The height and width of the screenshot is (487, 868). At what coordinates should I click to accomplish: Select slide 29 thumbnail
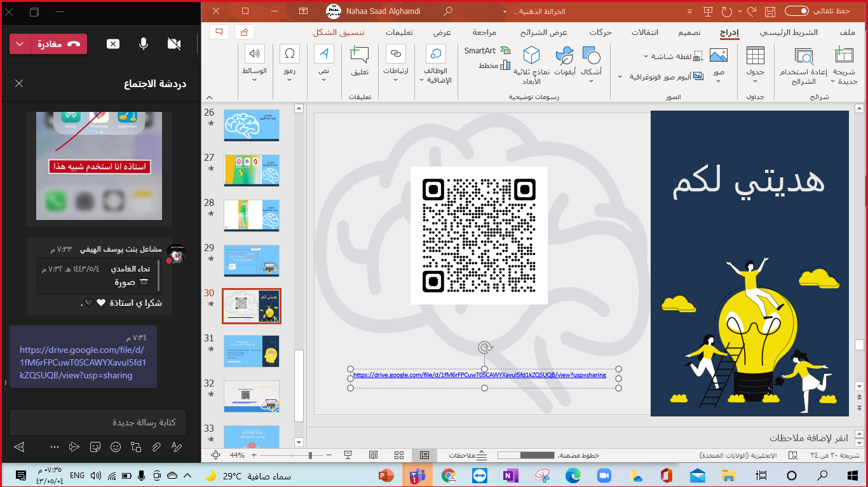coord(252,261)
